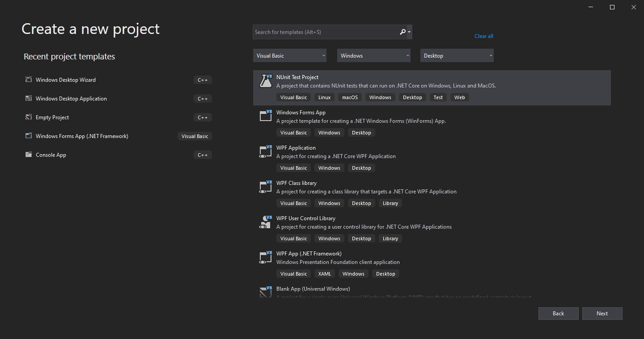Select Blank App (Universal Windows) title
Image resolution: width=644 pixels, height=339 pixels.
click(x=313, y=289)
